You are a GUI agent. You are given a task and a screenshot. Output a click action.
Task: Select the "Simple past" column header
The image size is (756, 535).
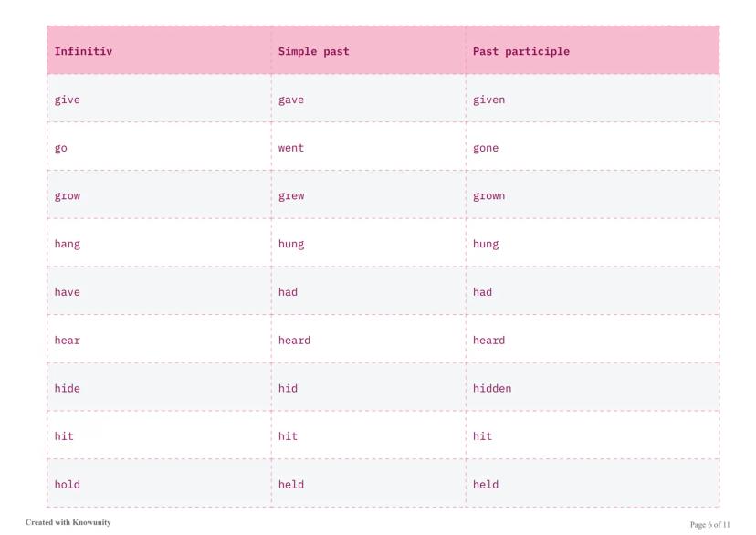click(x=313, y=51)
